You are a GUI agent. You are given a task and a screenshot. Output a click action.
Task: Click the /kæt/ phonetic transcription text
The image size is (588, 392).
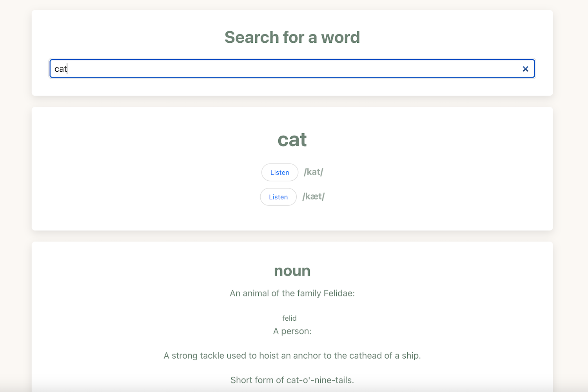[x=313, y=196]
